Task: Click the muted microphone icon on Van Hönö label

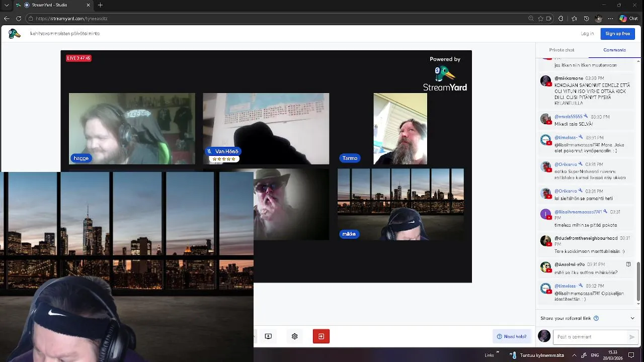Action: [209, 151]
